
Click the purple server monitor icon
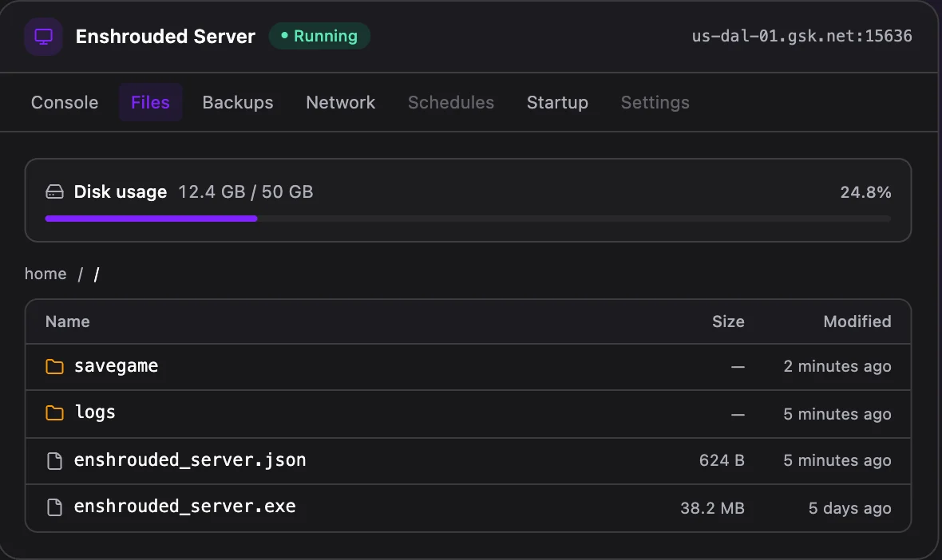click(x=43, y=37)
